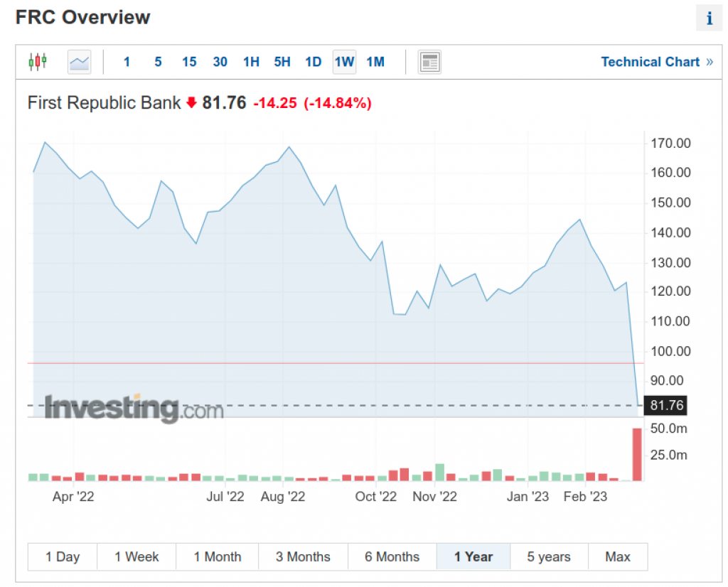Select the 5H interval
This screenshot has height=587, width=728.
(x=282, y=62)
